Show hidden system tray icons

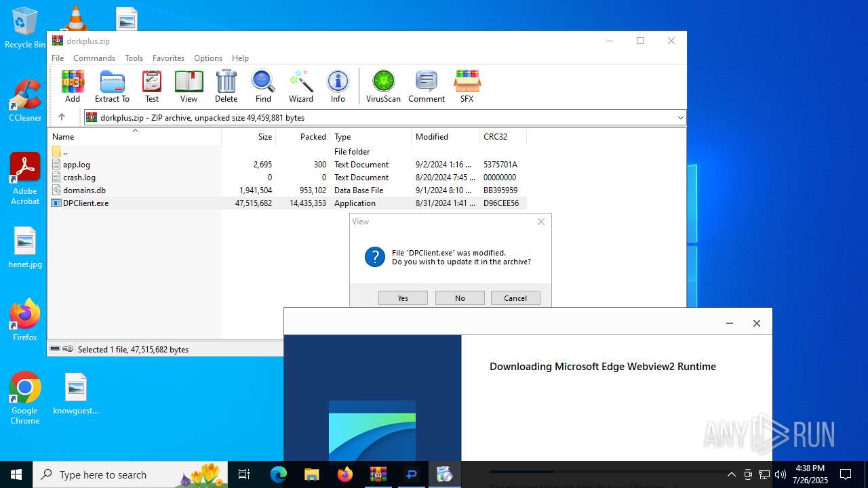pyautogui.click(x=731, y=474)
